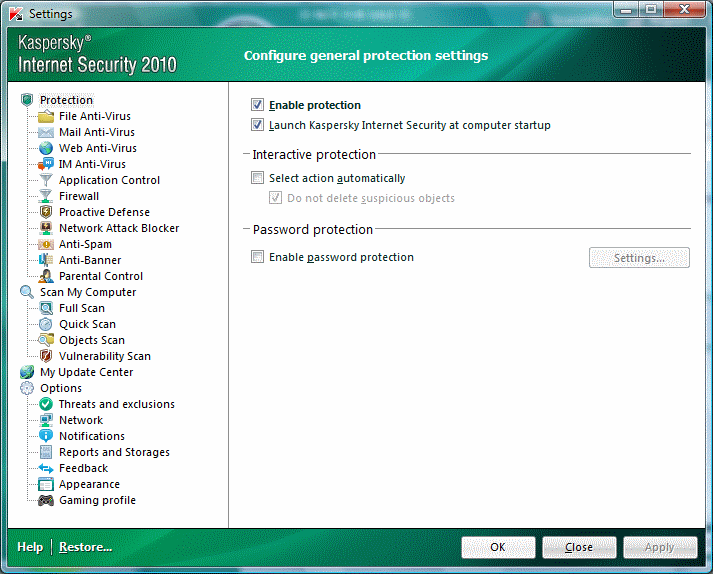713x574 pixels.
Task: Click the My Update Center globe icon
Action: [27, 372]
